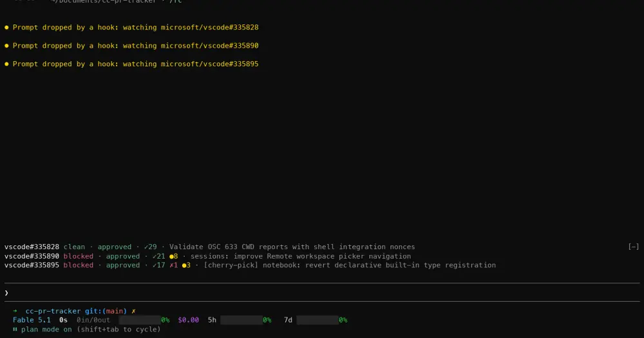Click the vscode#335890 status row label
644x338 pixels.
(32, 256)
